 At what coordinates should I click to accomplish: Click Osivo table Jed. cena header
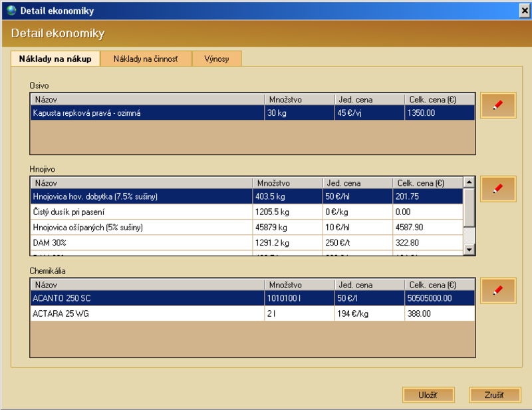click(370, 100)
